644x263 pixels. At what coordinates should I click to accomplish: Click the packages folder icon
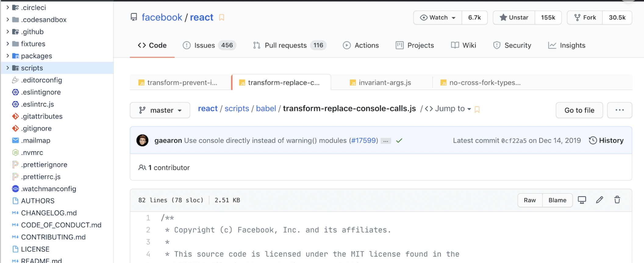pos(15,56)
